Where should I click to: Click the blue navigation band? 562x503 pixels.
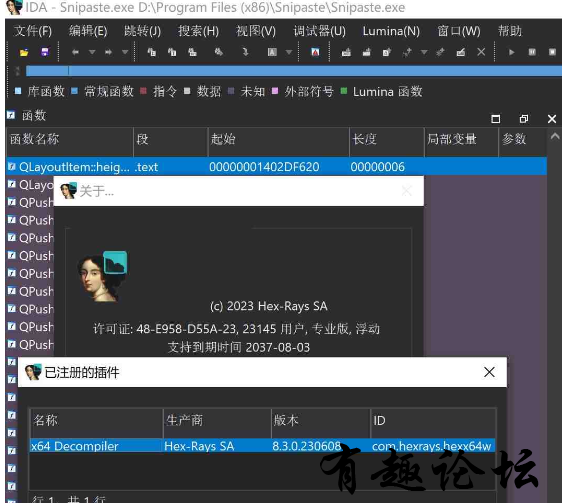(294, 71)
